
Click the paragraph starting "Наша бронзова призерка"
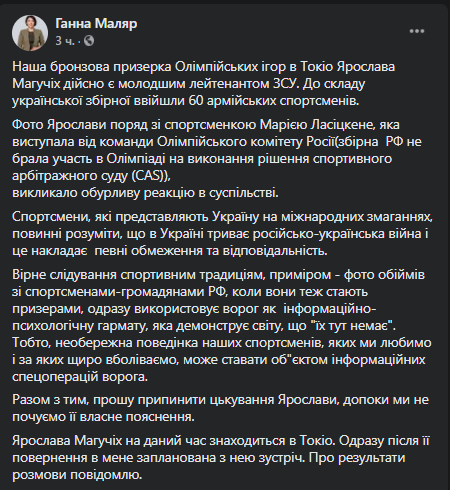coord(204,83)
